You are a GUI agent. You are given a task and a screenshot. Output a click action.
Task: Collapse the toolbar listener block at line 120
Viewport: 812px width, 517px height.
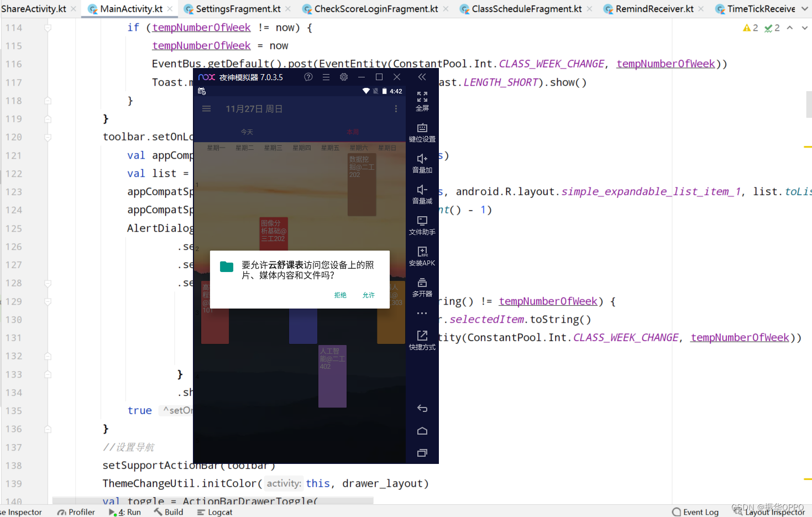coord(48,137)
